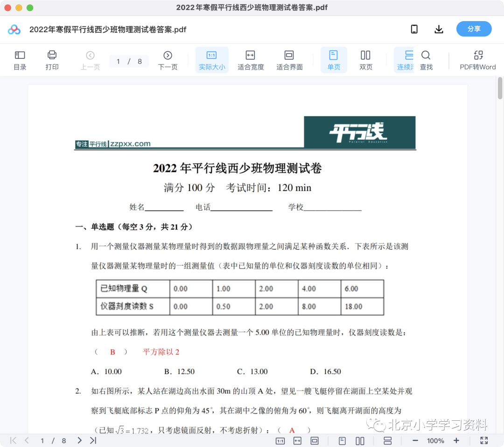This screenshot has height=447, width=504.
Task: Click fit window icon in bottom bar
Action: (x=315, y=441)
